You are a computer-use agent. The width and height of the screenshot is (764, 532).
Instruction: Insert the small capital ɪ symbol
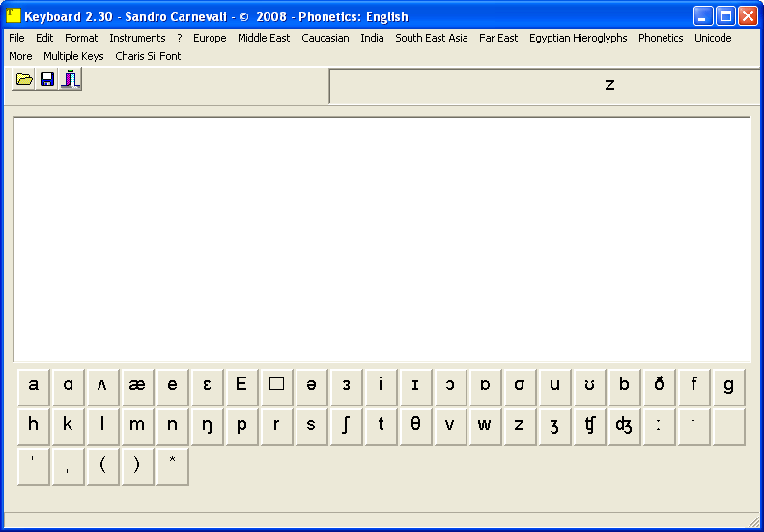coord(415,387)
